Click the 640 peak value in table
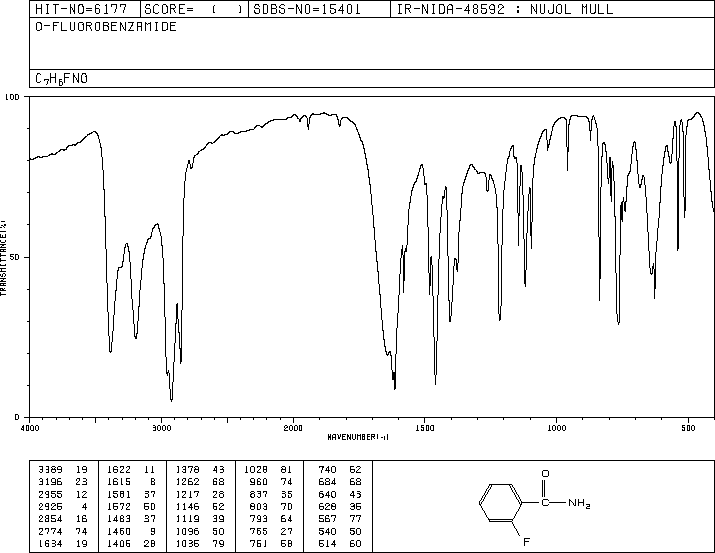Image resolution: width=715 pixels, height=553 pixels. pos(327,494)
